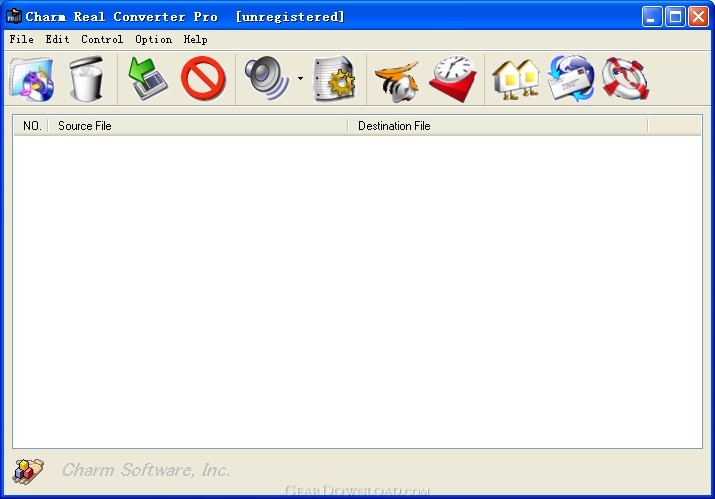Screen dimensions: 715x499
Task: Click the add media files folder icon
Action: (x=31, y=79)
